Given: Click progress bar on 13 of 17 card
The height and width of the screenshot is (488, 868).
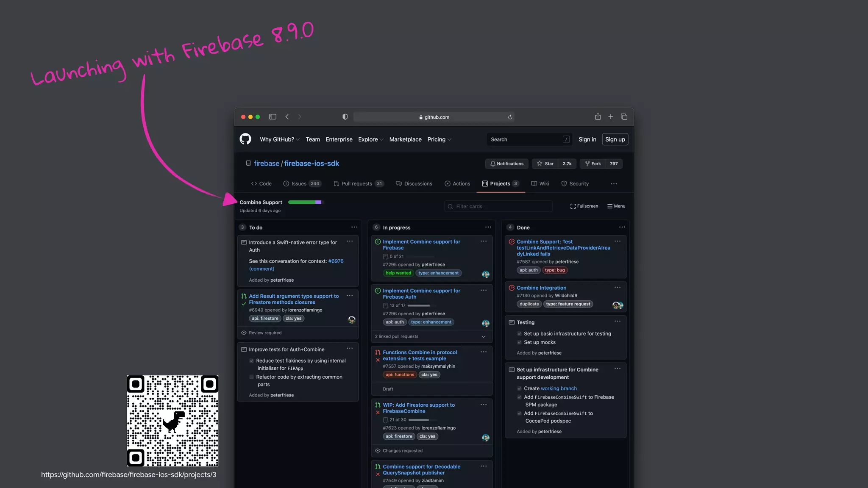Looking at the screenshot, I should [x=421, y=305].
